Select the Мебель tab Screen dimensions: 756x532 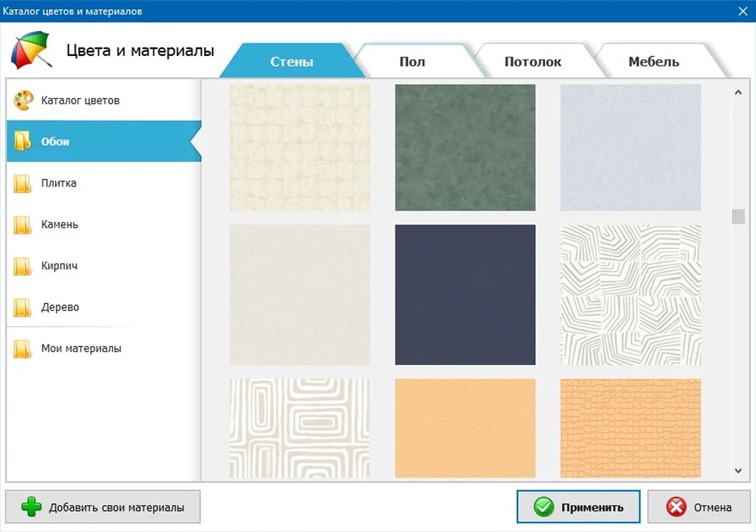tap(653, 62)
